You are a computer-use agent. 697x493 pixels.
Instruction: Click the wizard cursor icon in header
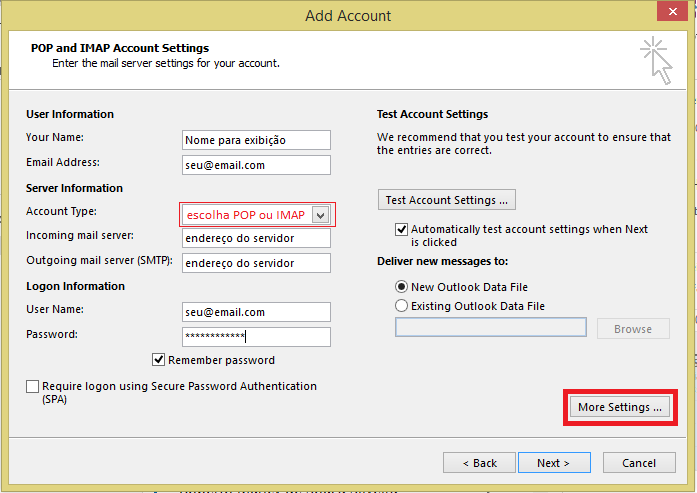point(655,60)
